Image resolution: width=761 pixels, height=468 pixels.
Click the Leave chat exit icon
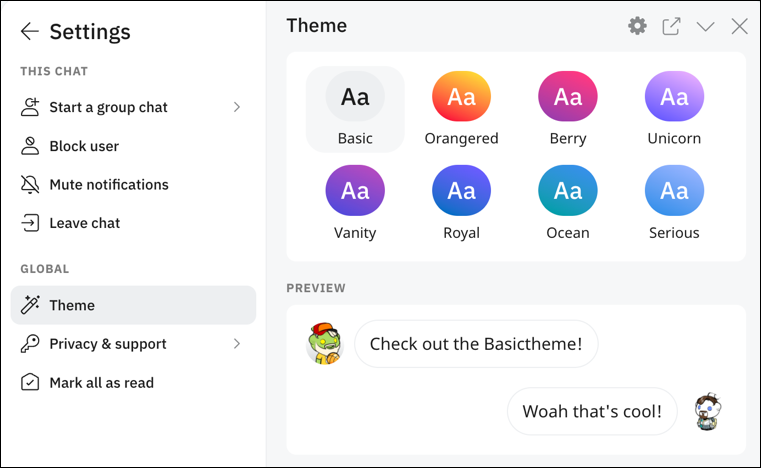click(30, 223)
